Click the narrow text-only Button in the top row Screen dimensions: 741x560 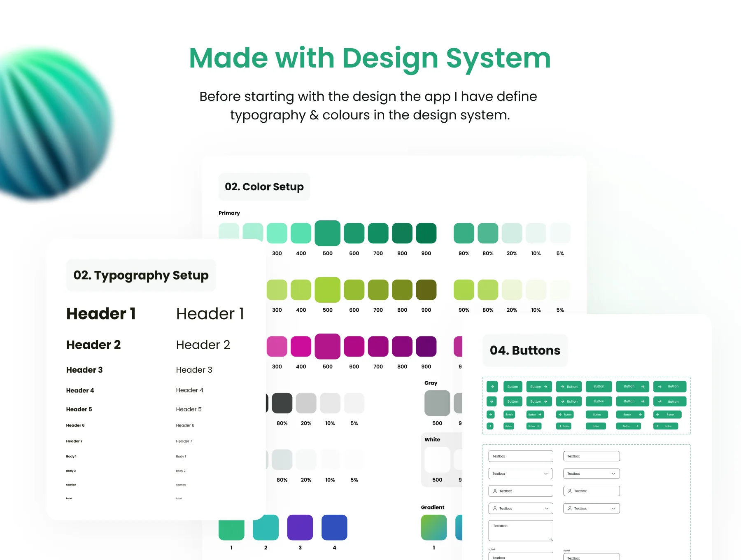click(513, 387)
